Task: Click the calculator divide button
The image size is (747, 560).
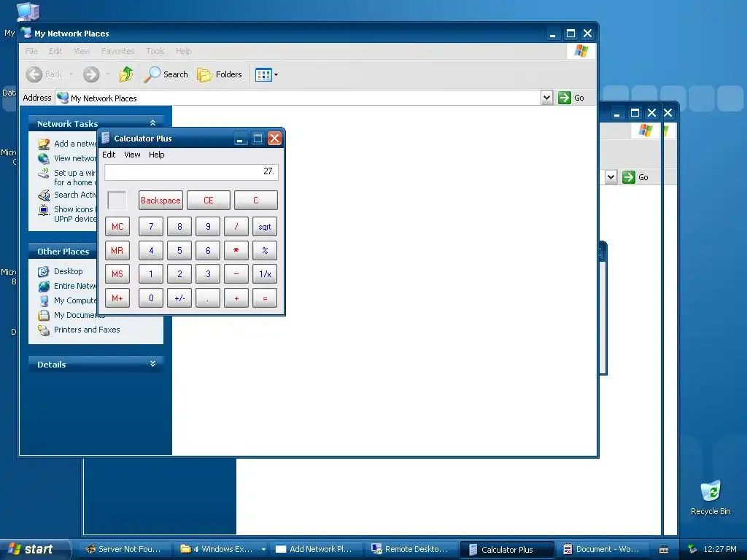Action: point(236,227)
